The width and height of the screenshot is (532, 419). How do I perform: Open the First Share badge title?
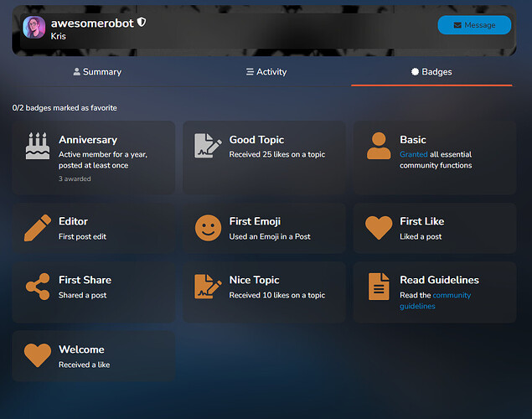85,280
